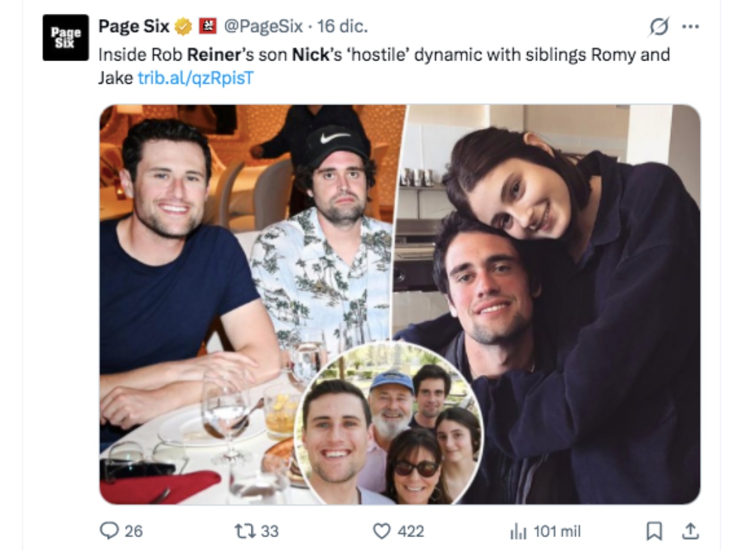Open view analytics bar chart icon

(x=517, y=531)
